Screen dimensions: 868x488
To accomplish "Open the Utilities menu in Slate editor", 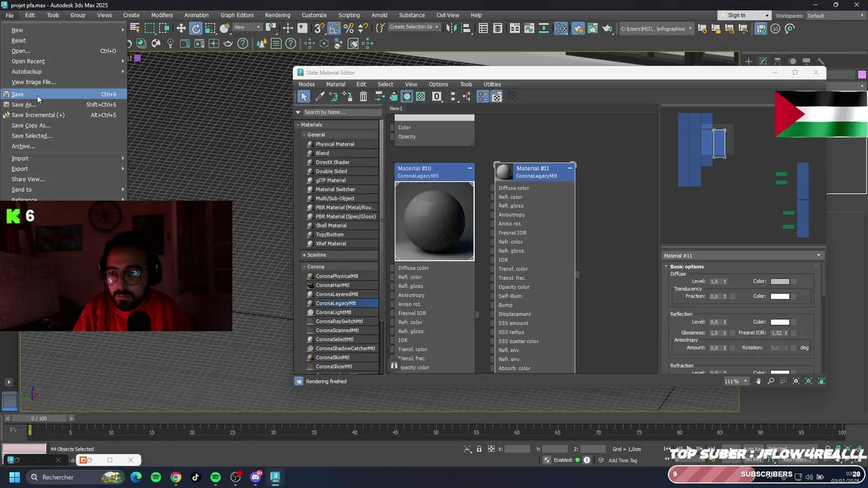I will (492, 85).
